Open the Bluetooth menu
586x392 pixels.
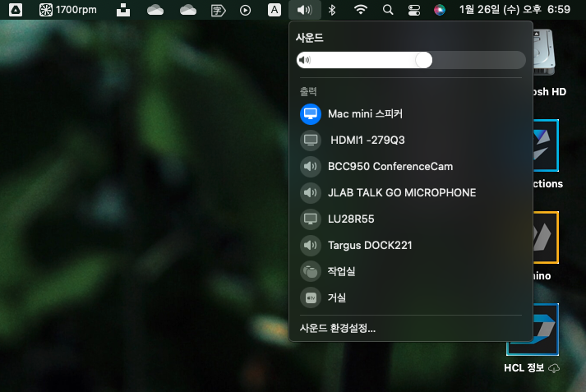coord(332,10)
